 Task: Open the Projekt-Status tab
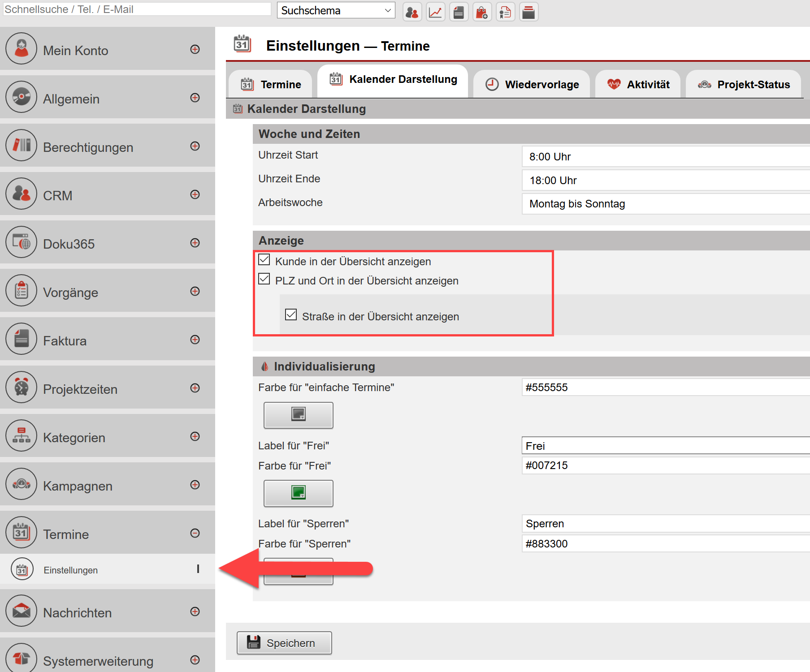click(x=744, y=84)
